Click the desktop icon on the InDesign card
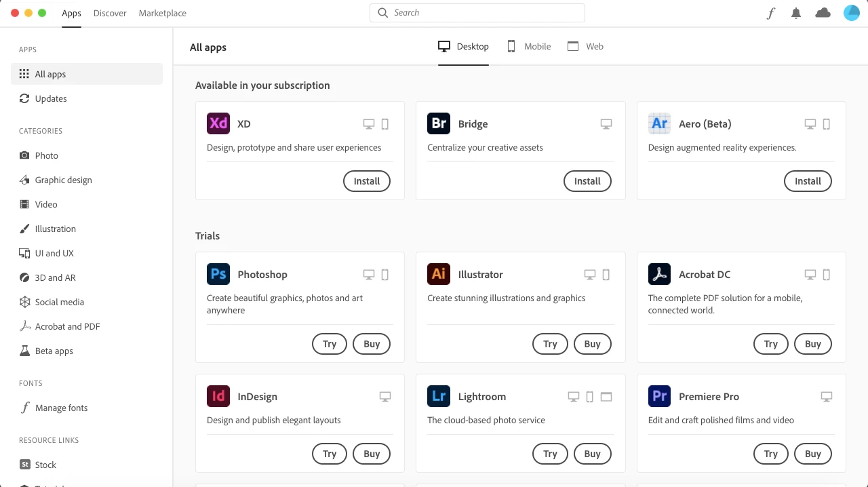 coord(385,397)
